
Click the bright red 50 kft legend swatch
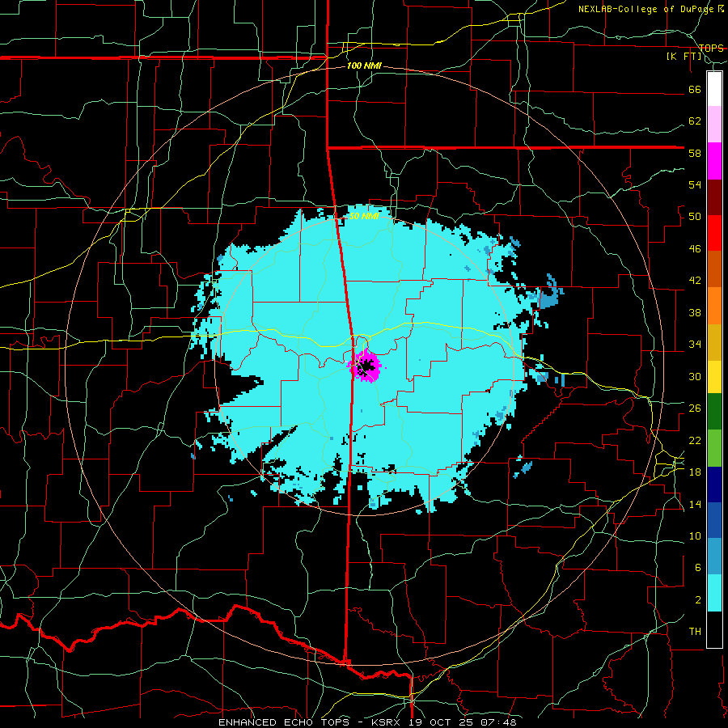click(714, 234)
